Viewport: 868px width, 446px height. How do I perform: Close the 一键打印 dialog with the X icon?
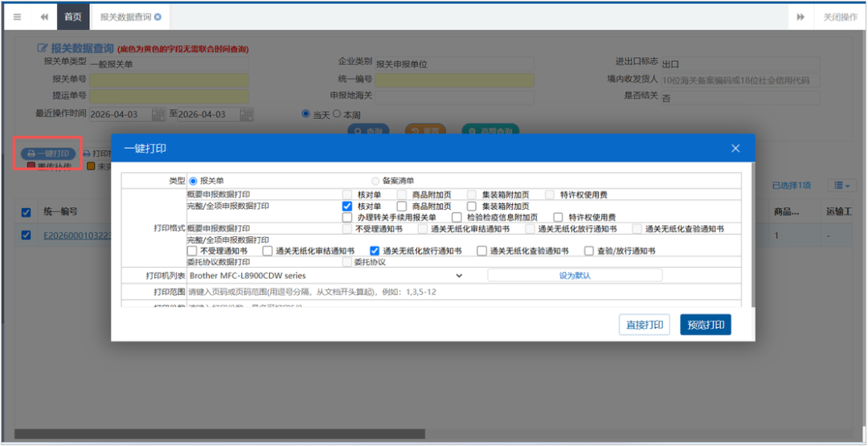[735, 149]
